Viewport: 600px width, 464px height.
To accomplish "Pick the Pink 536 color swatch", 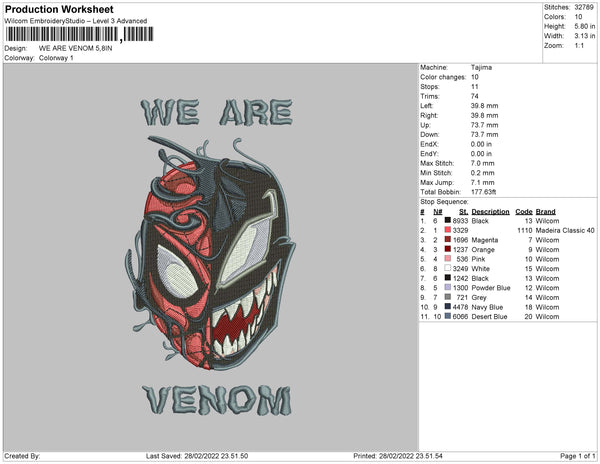I will pyautogui.click(x=447, y=259).
